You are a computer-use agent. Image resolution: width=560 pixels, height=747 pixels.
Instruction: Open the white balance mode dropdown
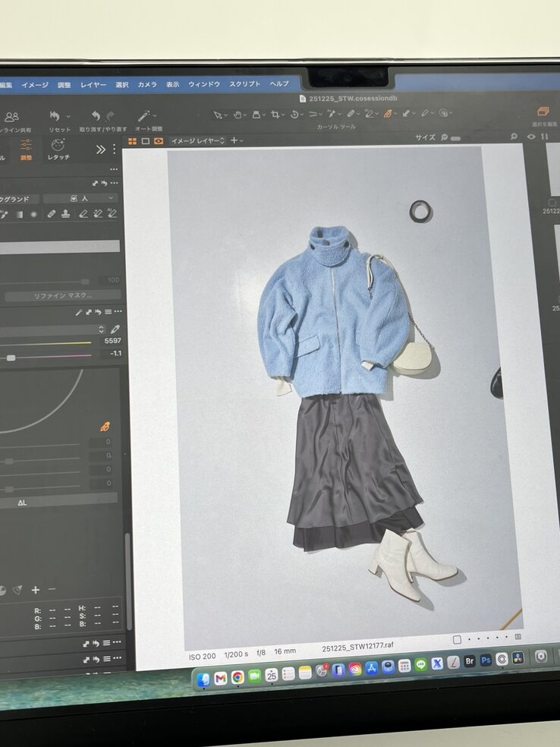click(x=52, y=329)
